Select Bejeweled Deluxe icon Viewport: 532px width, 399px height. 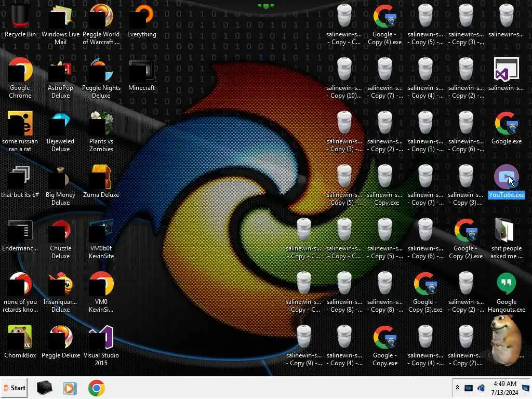click(x=60, y=131)
